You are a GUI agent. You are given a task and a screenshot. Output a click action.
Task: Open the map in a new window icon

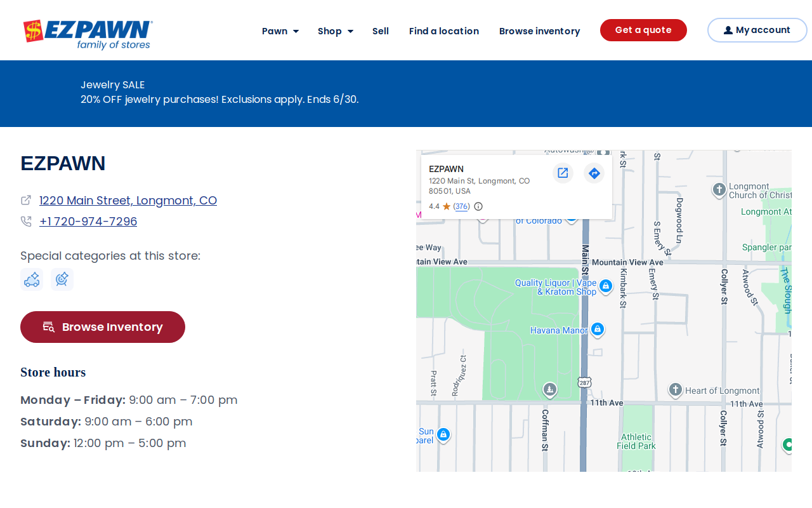[x=563, y=173]
